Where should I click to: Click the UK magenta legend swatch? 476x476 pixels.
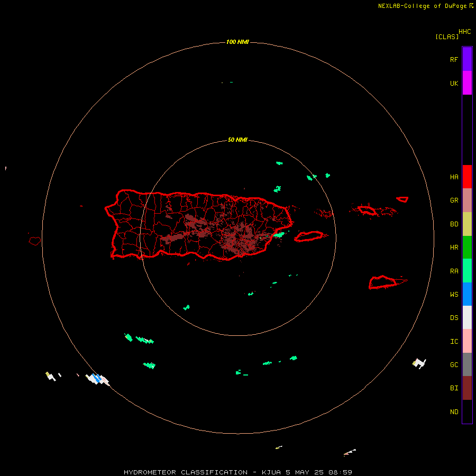point(467,83)
